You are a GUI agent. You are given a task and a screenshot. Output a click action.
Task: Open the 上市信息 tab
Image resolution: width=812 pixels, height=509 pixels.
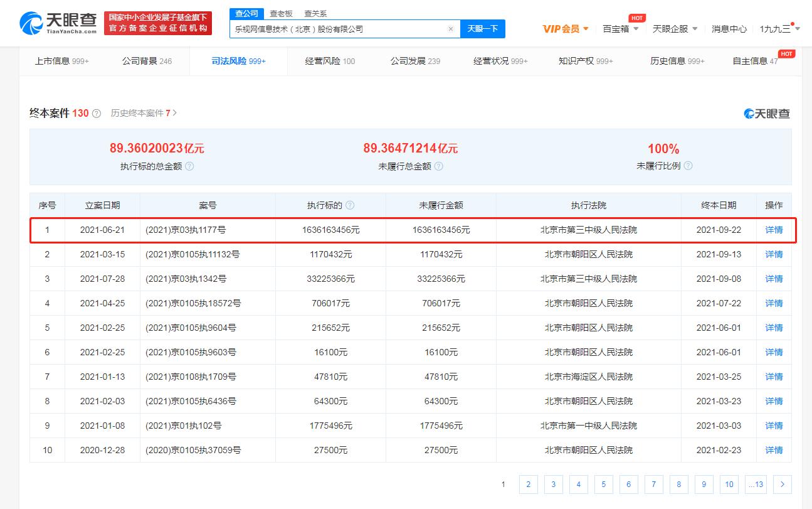pos(62,61)
